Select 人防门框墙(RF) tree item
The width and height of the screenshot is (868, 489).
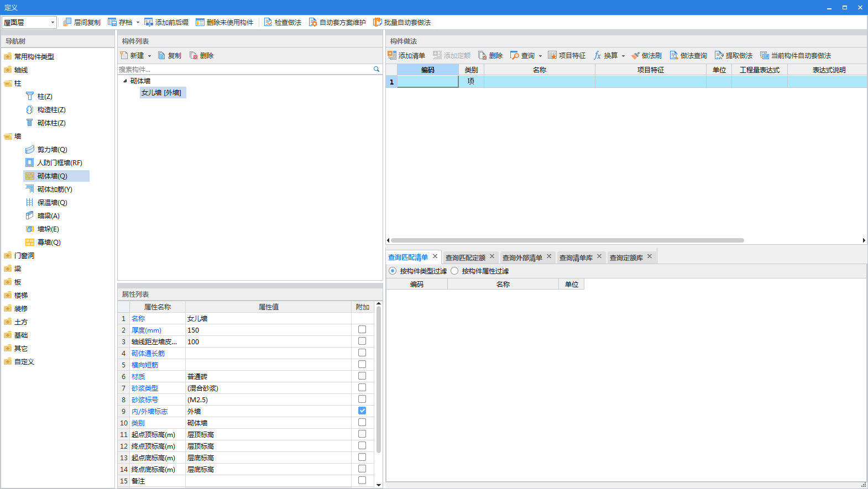coord(60,162)
